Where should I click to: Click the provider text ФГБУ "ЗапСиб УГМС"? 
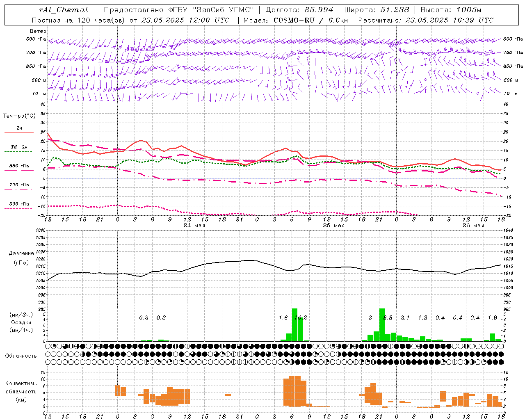coord(211,10)
